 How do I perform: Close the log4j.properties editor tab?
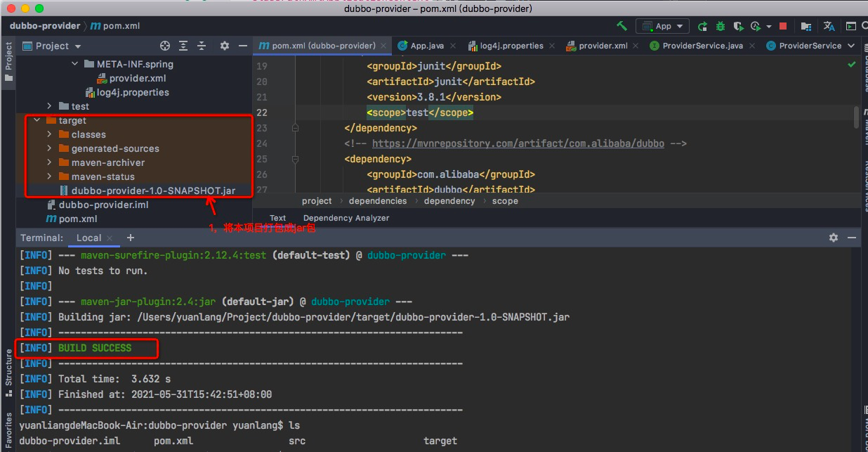coord(551,46)
